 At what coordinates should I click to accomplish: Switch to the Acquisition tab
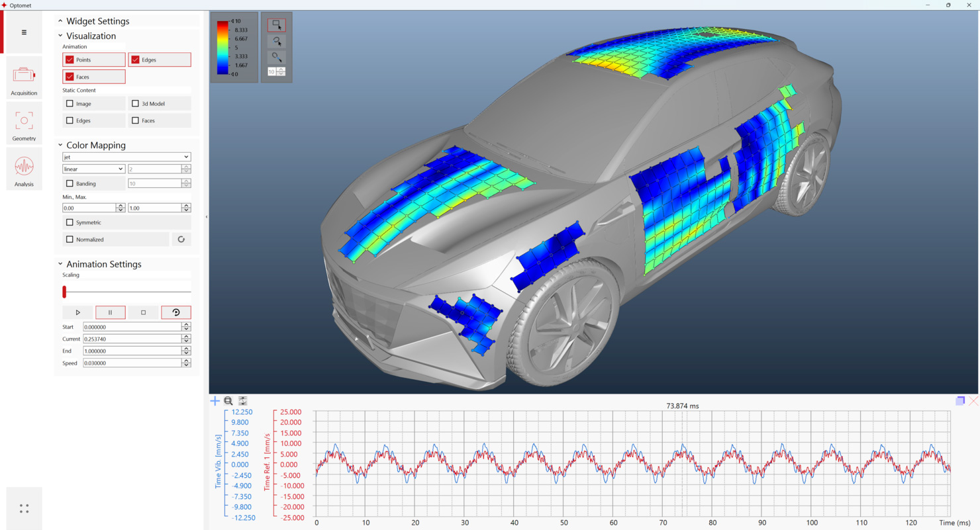[24, 79]
